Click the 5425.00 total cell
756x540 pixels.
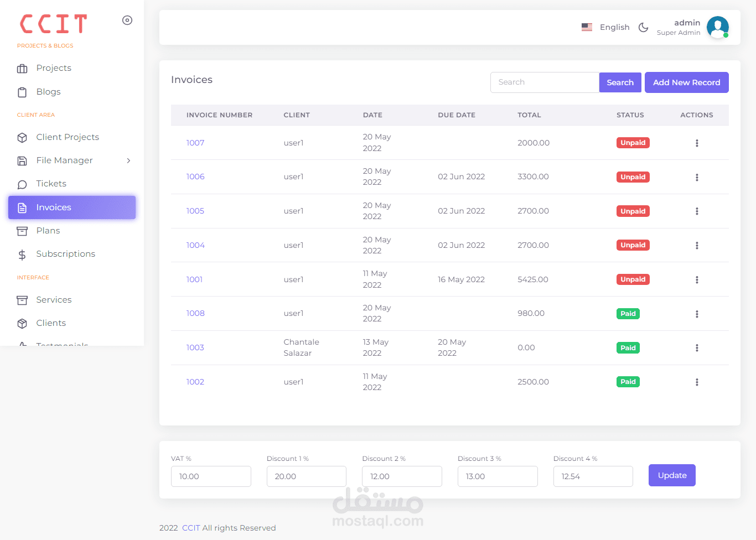pyautogui.click(x=533, y=279)
